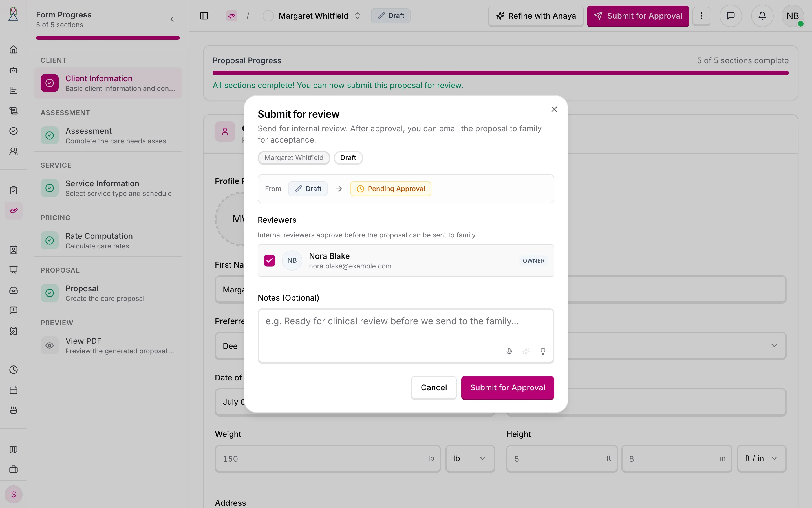Click the microphone icon in Notes field
The width and height of the screenshot is (812, 508).
point(509,351)
